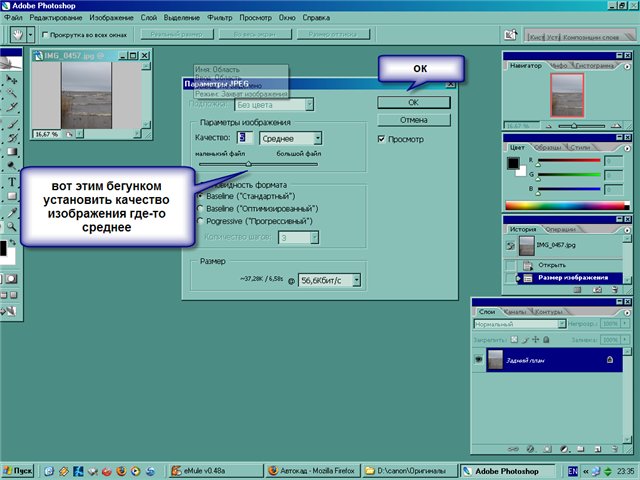Toggle the Просмотр preview checkbox
The height and width of the screenshot is (480, 640).
click(381, 140)
